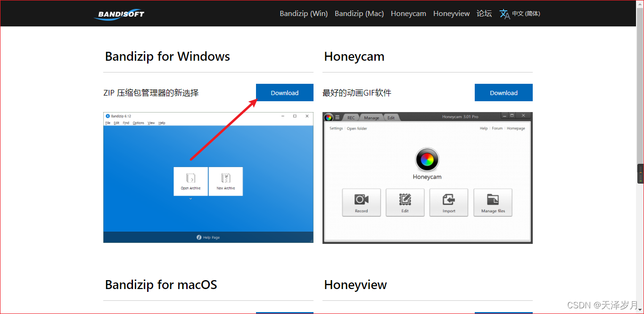The image size is (644, 314).
Task: Click Open folder link in Honeycam preview
Action: (x=357, y=128)
